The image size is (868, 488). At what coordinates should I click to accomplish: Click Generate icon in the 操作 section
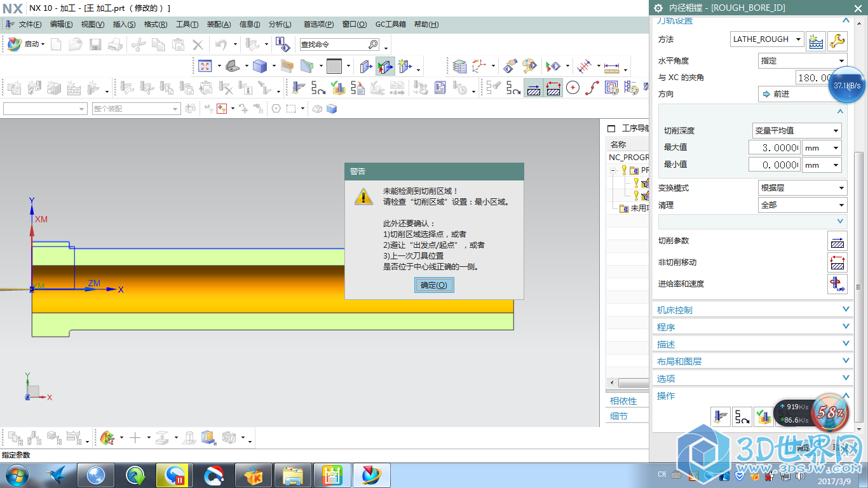720,417
